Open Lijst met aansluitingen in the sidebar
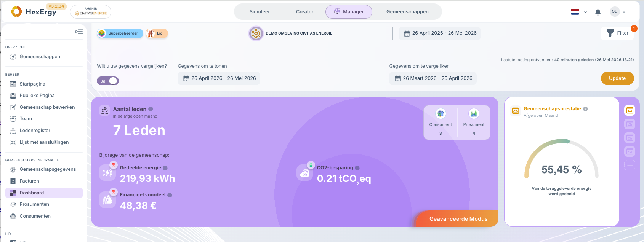This screenshot has width=644, height=242. tap(44, 142)
